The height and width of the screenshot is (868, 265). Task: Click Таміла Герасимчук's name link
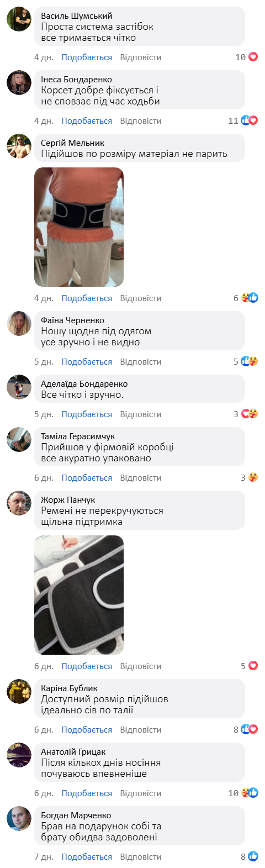(78, 436)
